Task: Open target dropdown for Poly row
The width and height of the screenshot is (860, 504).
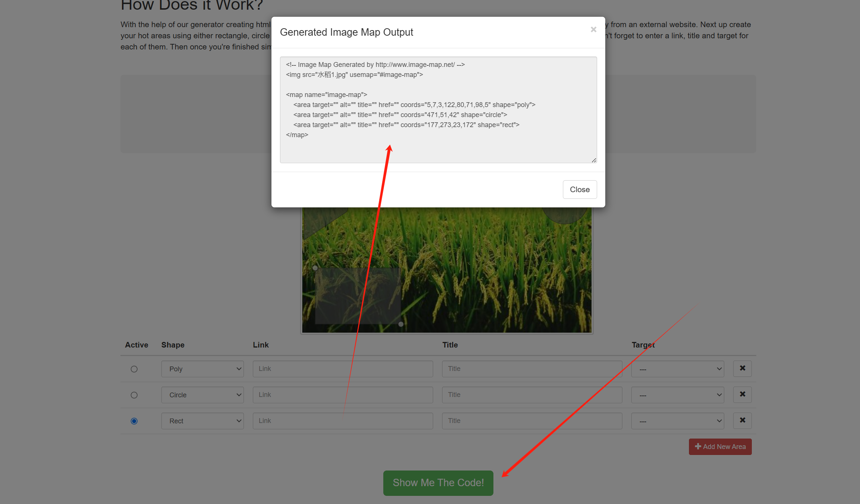Action: 677,369
